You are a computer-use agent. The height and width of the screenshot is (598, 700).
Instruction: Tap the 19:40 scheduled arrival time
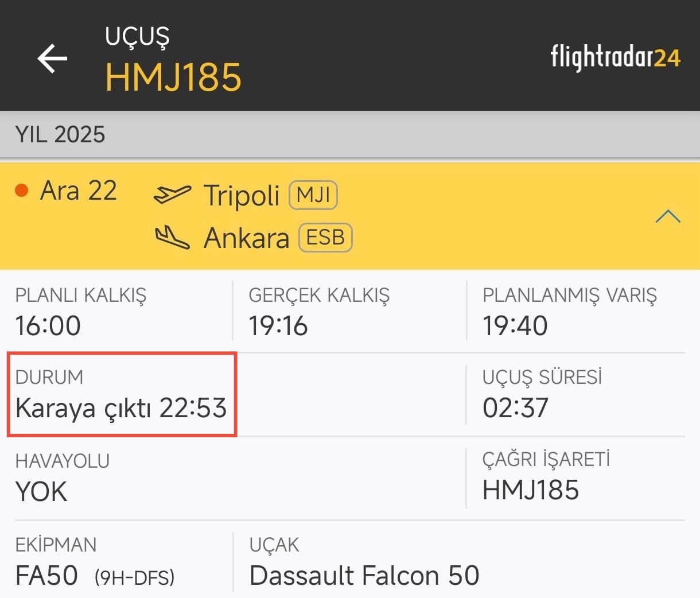point(515,325)
